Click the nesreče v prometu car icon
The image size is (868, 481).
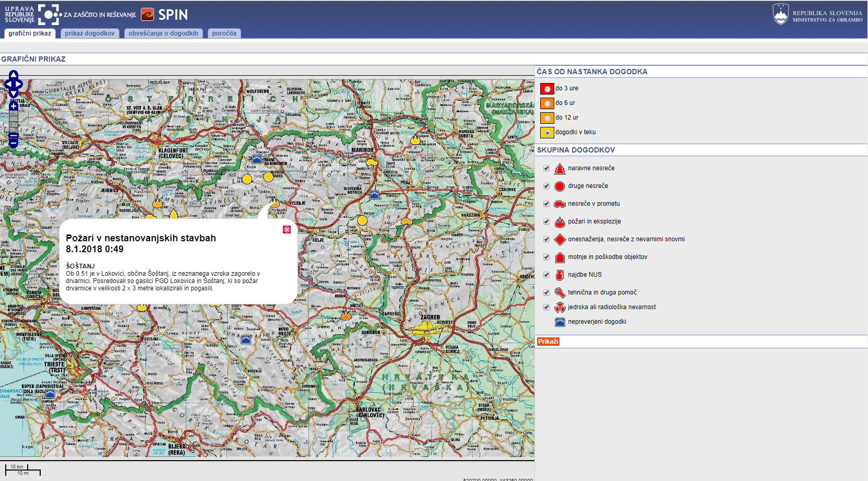pyautogui.click(x=560, y=204)
